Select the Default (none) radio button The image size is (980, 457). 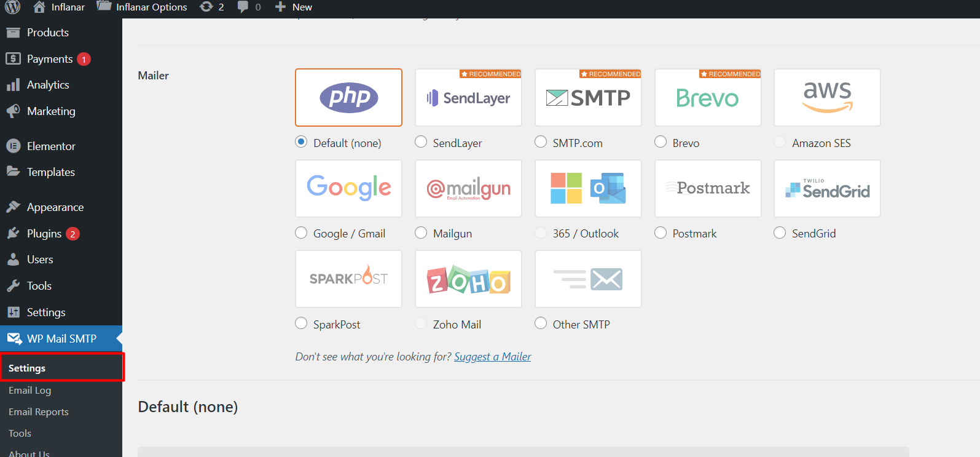coord(301,141)
